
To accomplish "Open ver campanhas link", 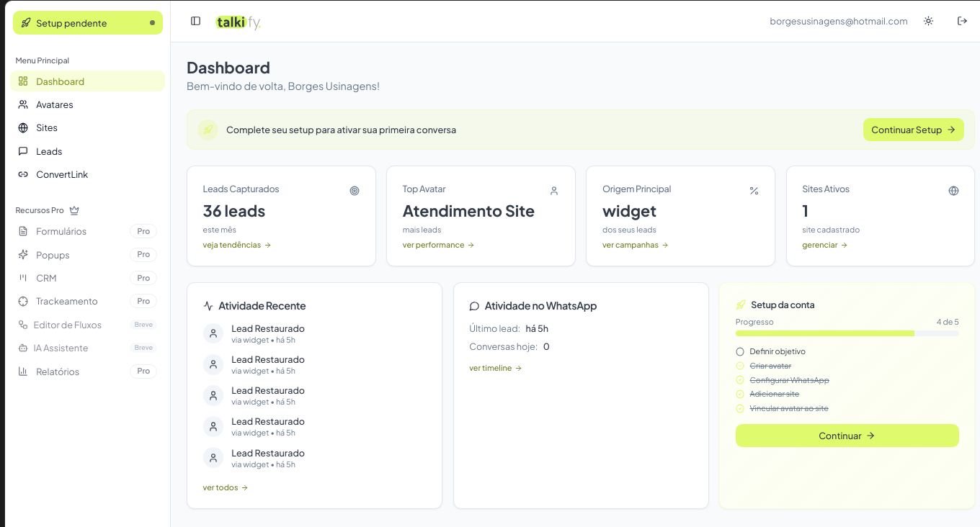I will 636,245.
